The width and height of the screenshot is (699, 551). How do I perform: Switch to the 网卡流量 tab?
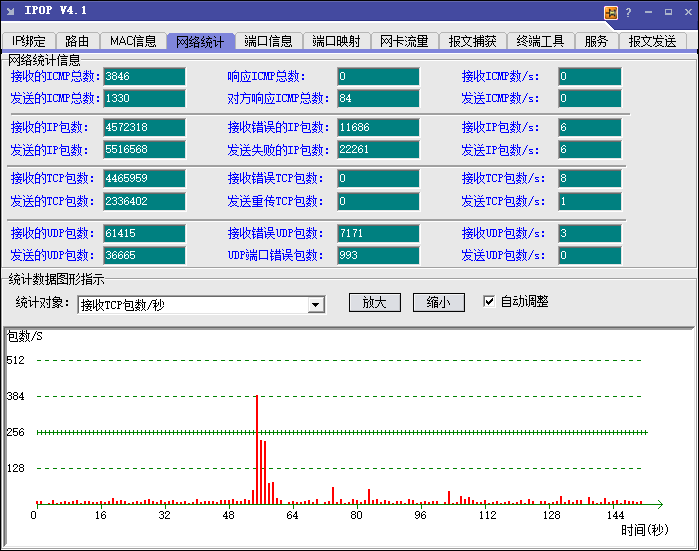(x=404, y=41)
